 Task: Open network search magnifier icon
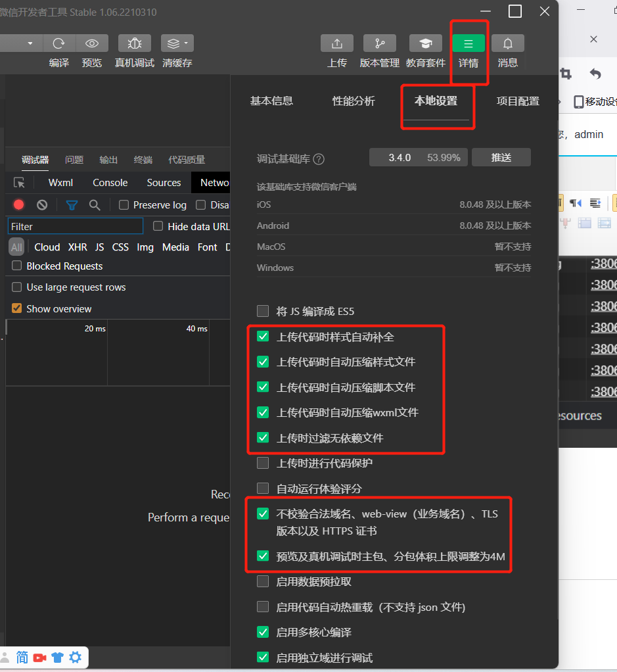(x=95, y=205)
